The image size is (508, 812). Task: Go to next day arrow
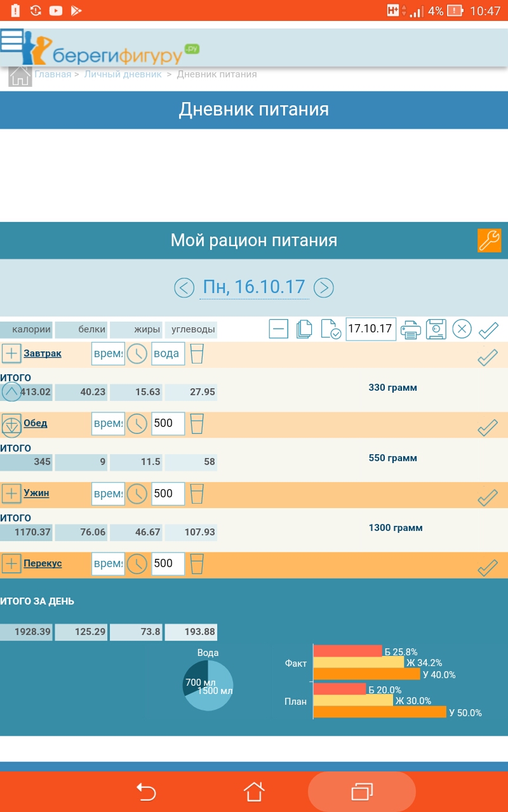pos(324,288)
